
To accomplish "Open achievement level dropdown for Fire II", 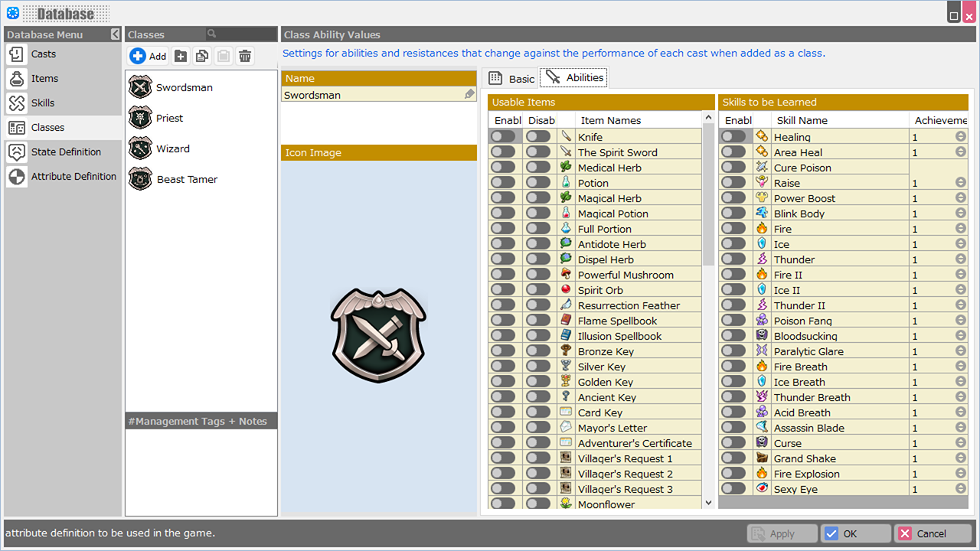I will 960,274.
